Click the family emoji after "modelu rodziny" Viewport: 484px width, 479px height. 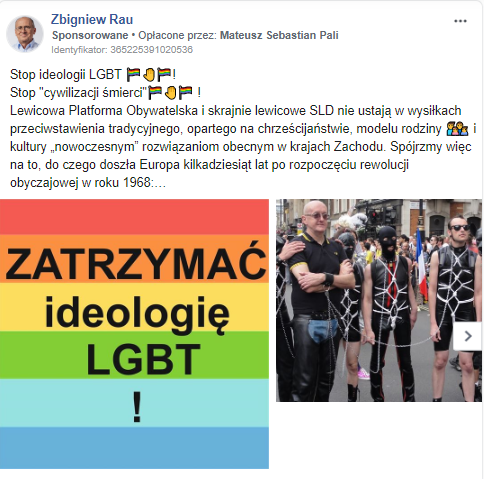[x=457, y=129]
